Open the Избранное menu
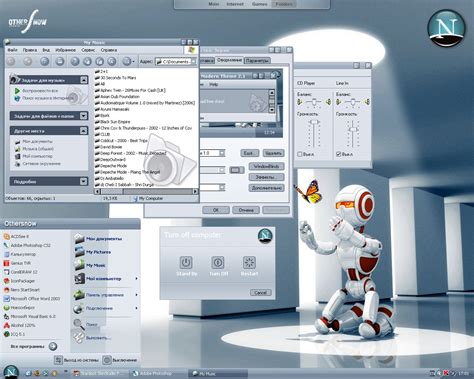The image size is (474, 379). click(65, 50)
